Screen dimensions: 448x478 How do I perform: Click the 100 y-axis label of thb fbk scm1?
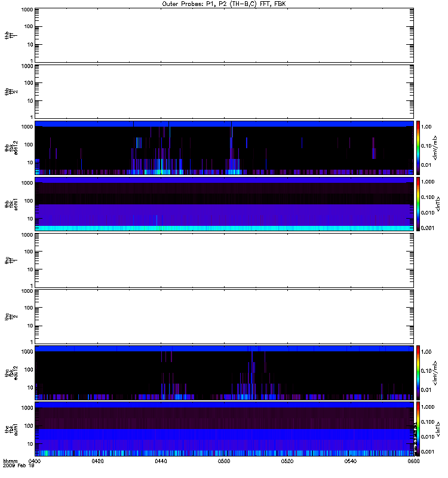tap(29, 201)
